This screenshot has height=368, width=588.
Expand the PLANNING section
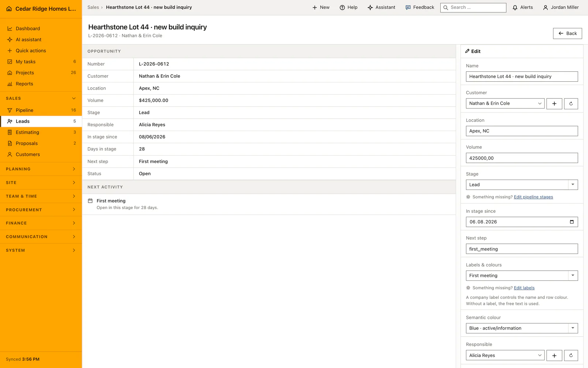tap(41, 169)
